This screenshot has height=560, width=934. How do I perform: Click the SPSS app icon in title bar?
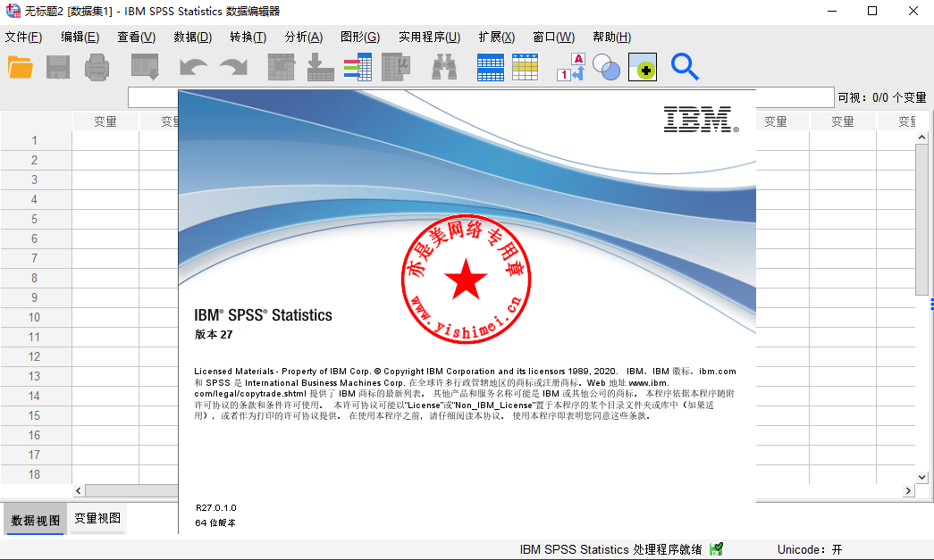pyautogui.click(x=13, y=11)
